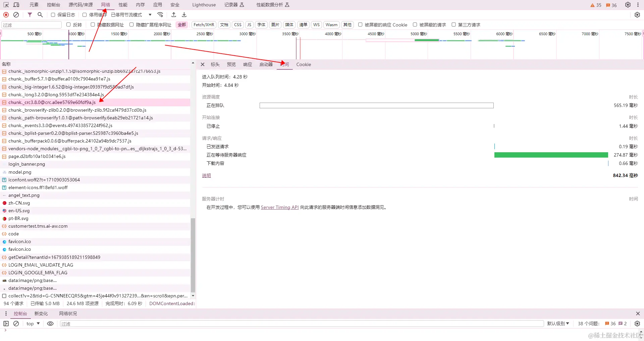Switch to the 性能 panel tab

tap(123, 5)
